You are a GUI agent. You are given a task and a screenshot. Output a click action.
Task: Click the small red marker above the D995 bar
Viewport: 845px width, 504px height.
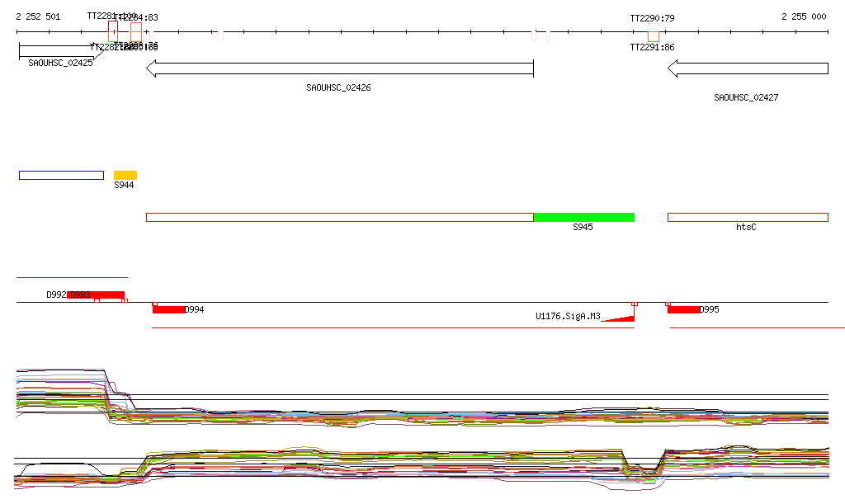[668, 304]
